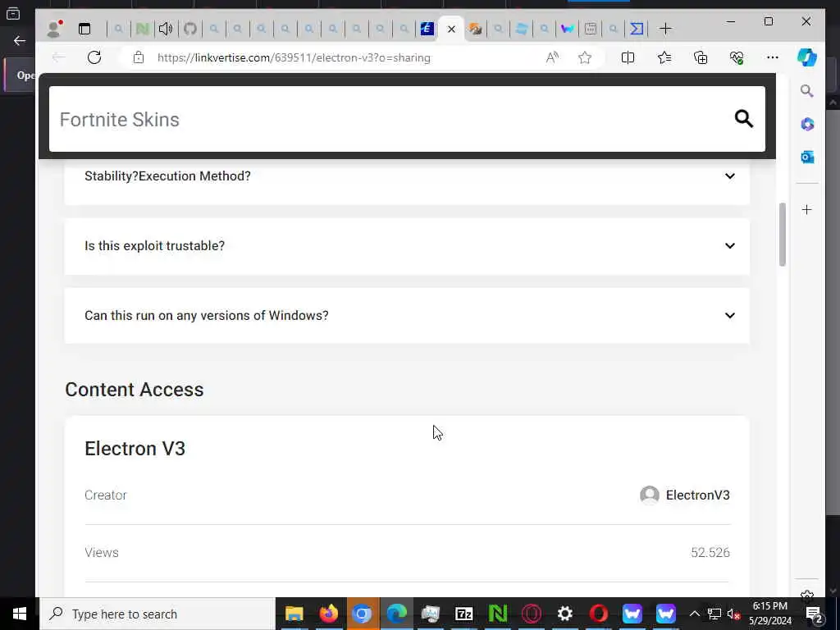The image size is (840, 630).
Task: Open Copilot in the toolbar
Action: tap(807, 57)
